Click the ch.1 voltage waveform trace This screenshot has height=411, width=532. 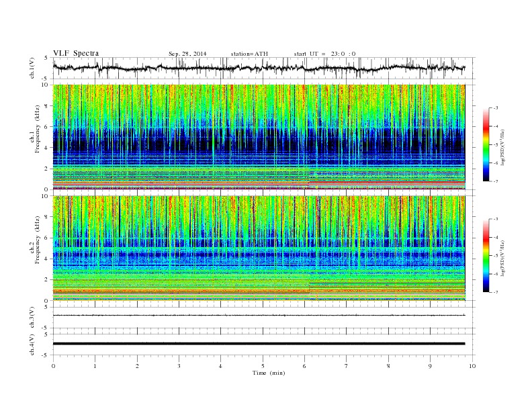pos(259,68)
